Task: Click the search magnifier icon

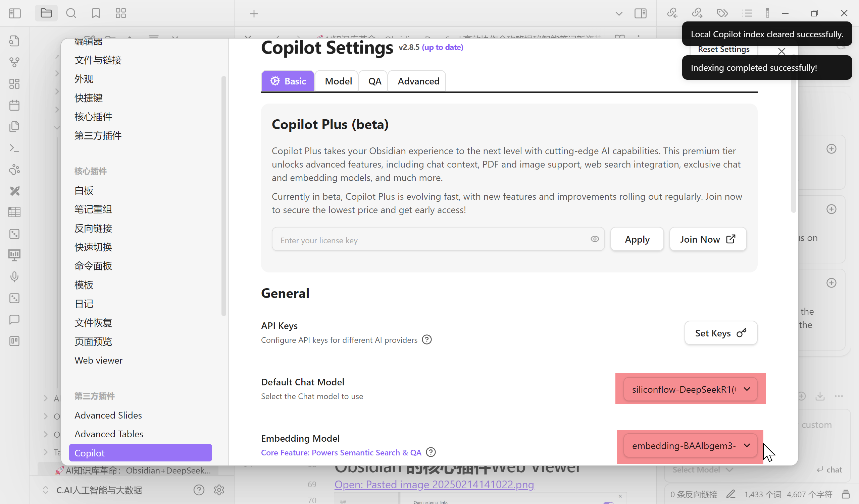Action: (x=71, y=13)
